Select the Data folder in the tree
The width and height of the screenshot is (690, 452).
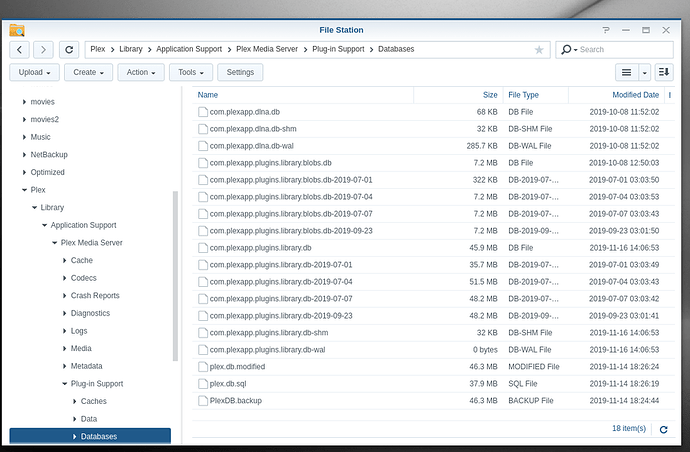pyautogui.click(x=89, y=419)
